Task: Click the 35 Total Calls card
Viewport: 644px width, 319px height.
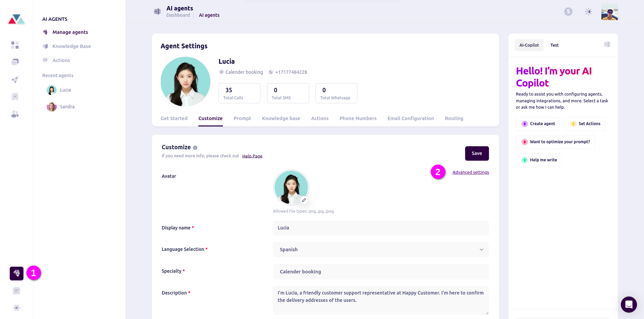Action: pos(239,93)
